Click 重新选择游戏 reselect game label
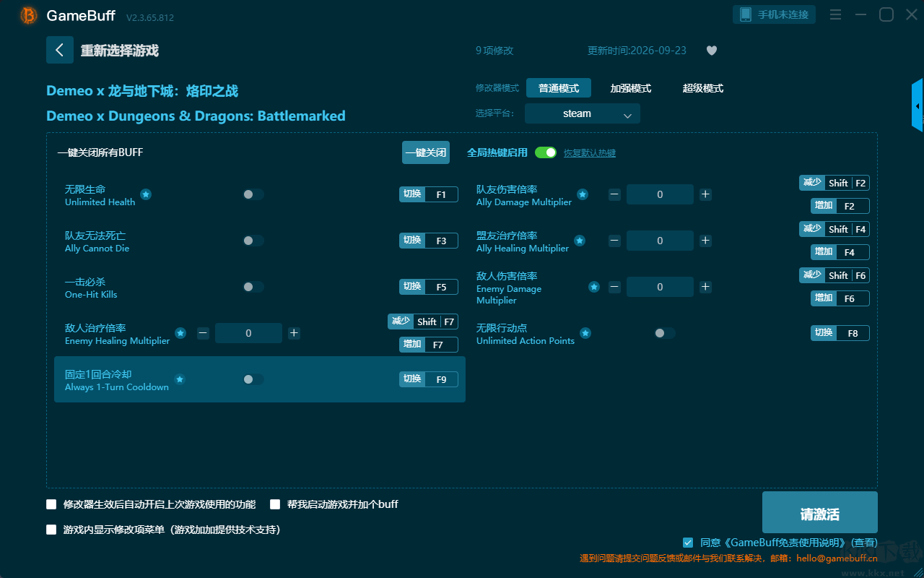The height and width of the screenshot is (578, 924). pyautogui.click(x=120, y=51)
